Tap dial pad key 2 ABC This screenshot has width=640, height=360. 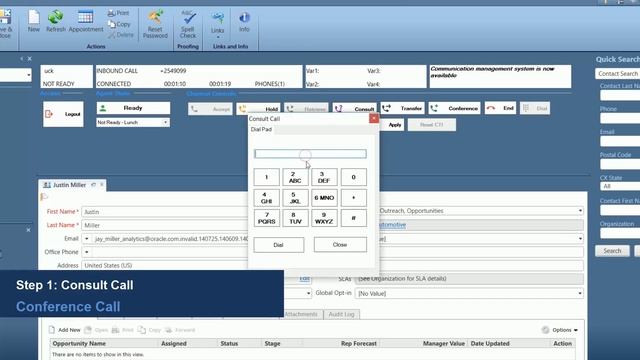pos(295,177)
